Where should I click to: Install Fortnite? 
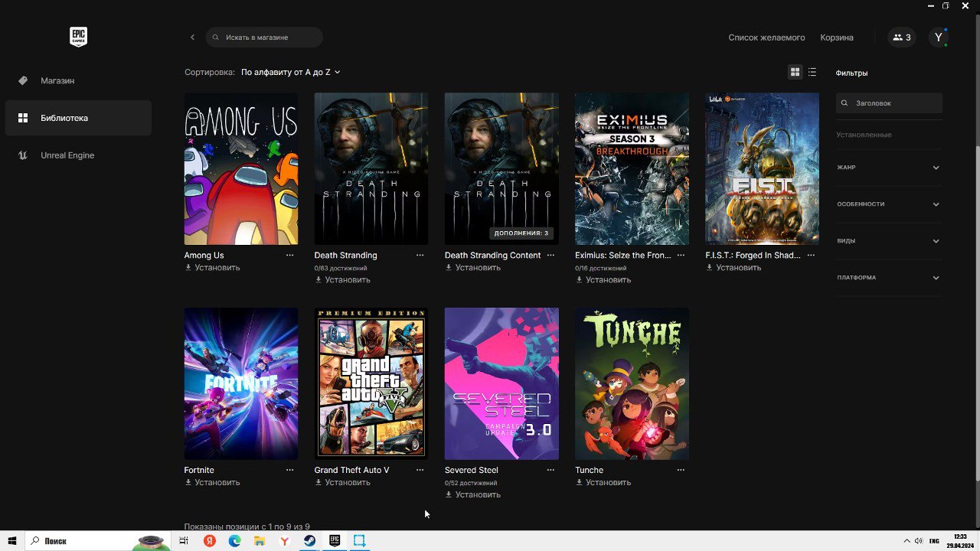(212, 482)
